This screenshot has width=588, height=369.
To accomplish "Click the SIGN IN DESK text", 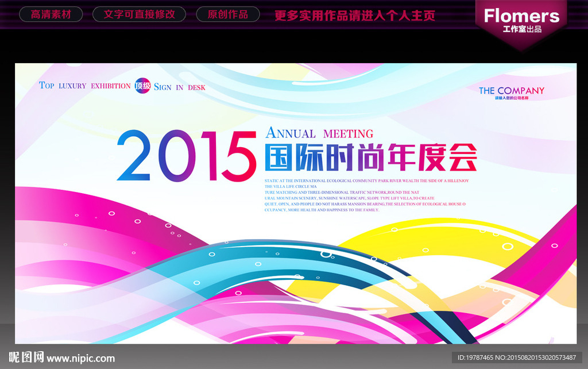I will coord(180,87).
